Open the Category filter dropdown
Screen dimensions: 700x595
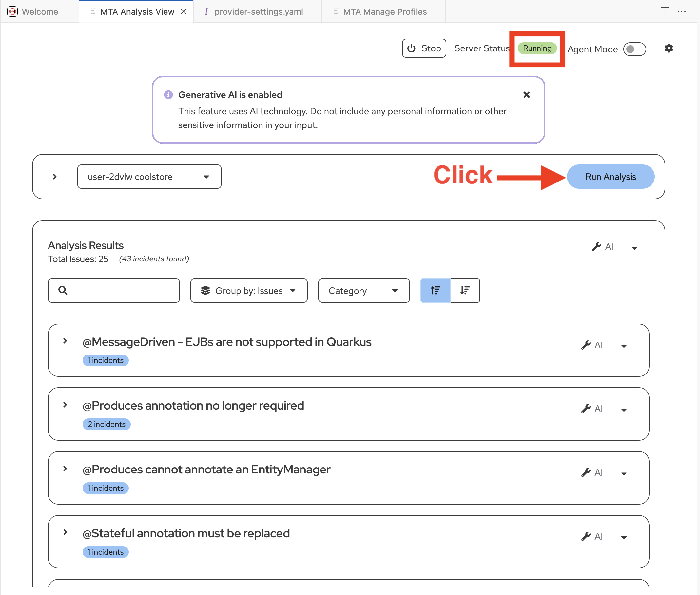pyautogui.click(x=363, y=290)
